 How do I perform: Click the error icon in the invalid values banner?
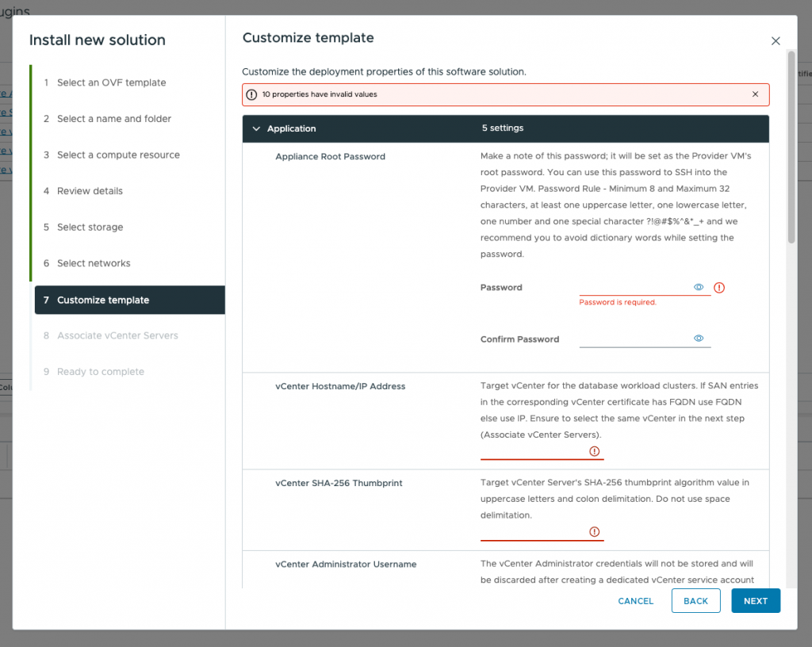[x=251, y=94]
